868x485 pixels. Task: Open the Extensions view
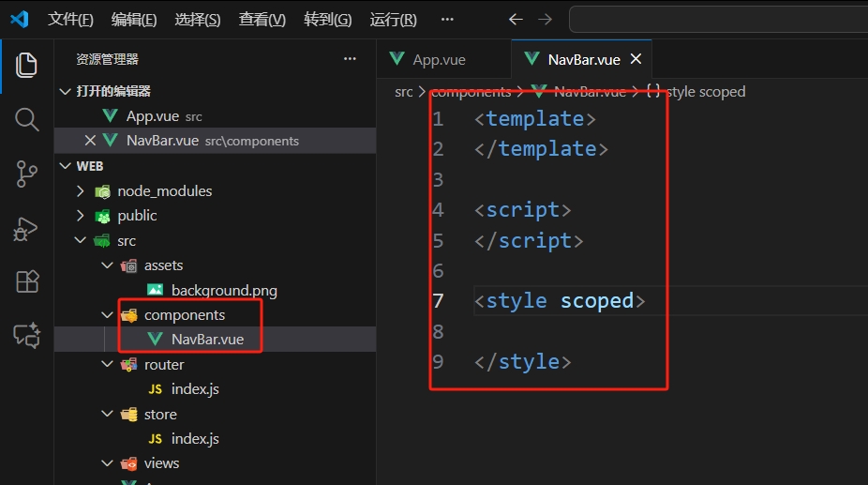[26, 281]
